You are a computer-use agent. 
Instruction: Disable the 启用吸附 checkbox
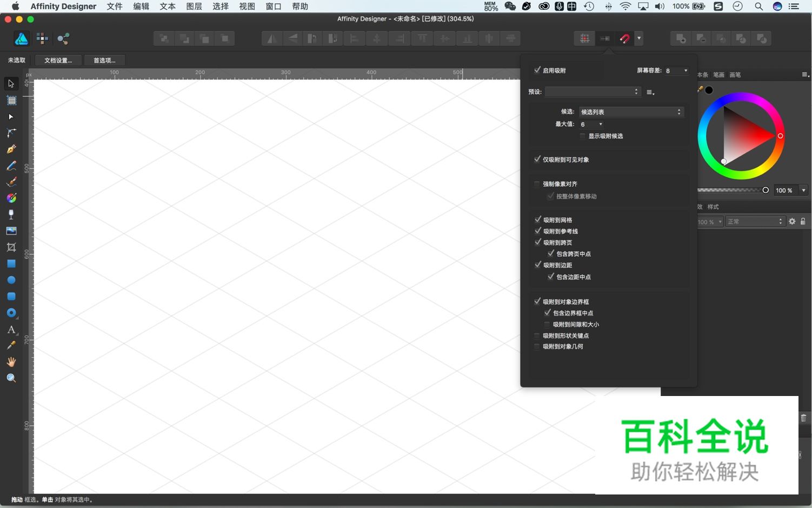(537, 70)
